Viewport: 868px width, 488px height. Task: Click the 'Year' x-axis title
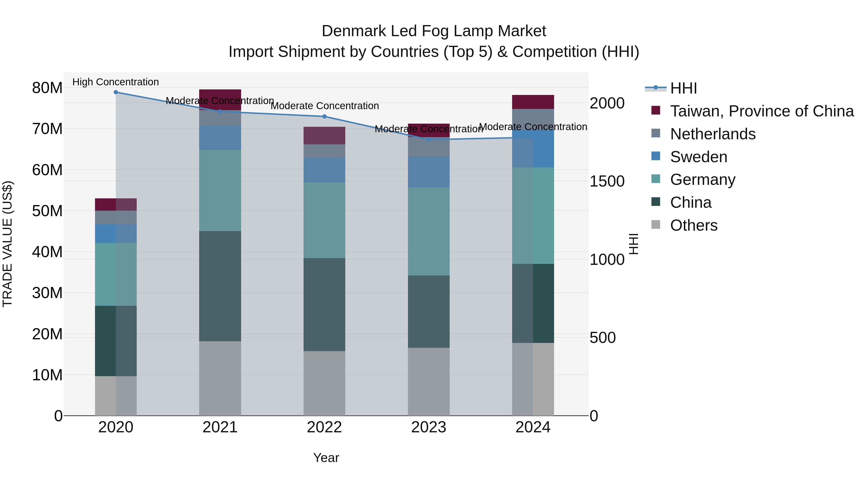326,458
